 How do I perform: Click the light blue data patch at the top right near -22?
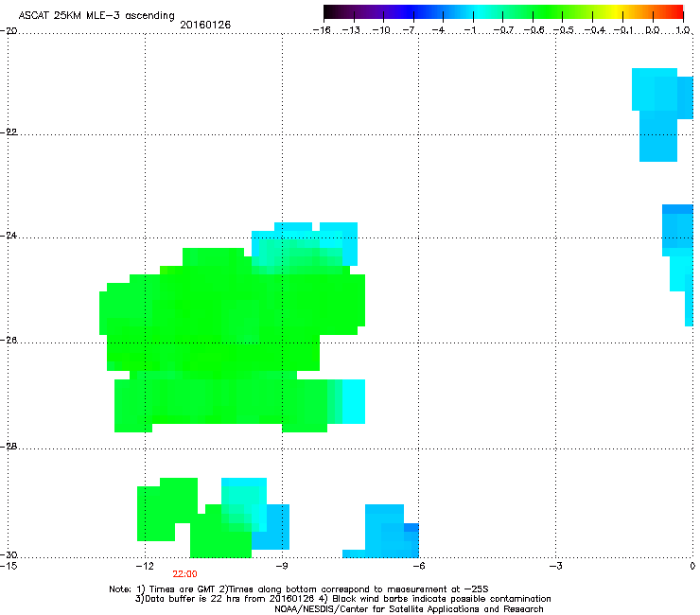[x=658, y=114]
